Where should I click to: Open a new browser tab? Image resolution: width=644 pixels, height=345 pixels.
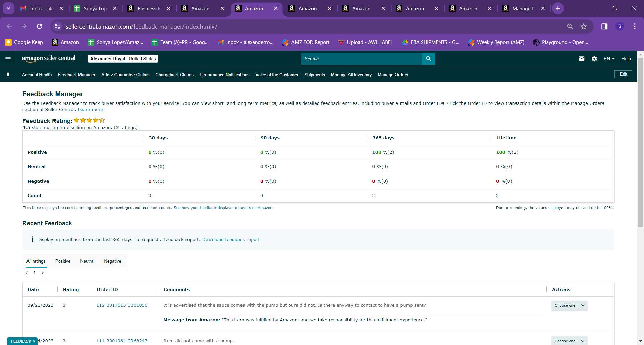pyautogui.click(x=558, y=8)
